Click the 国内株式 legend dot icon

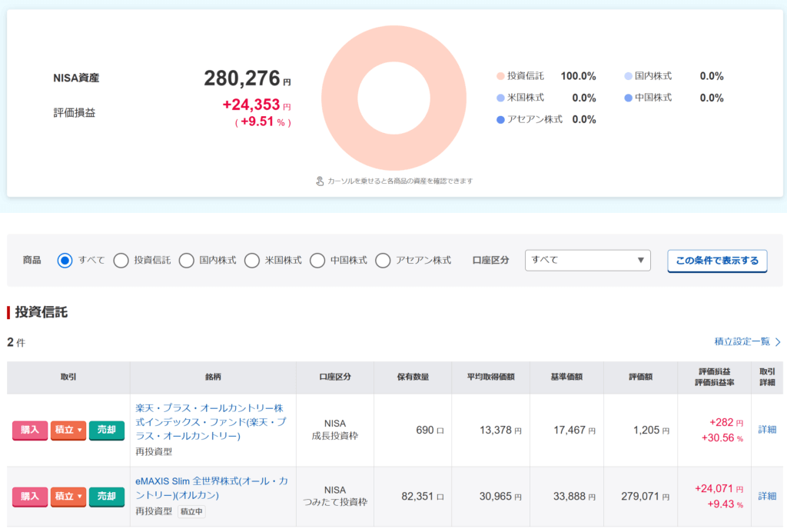[628, 76]
